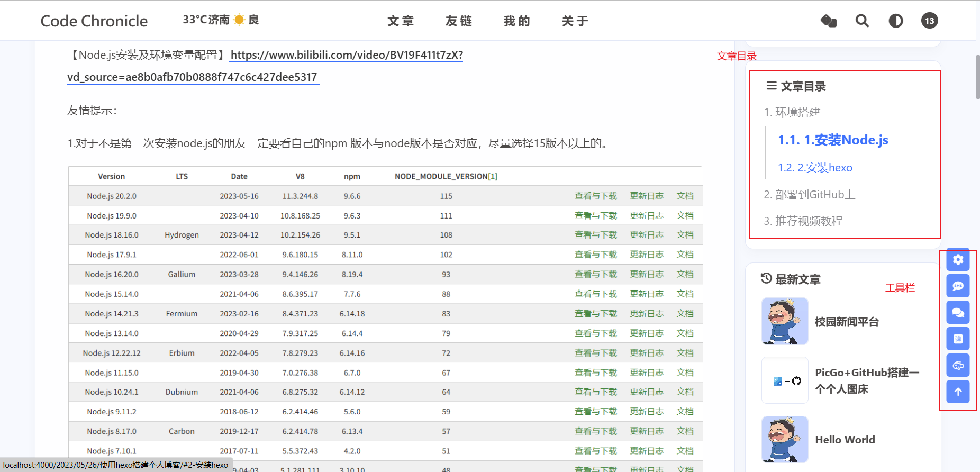The height and width of the screenshot is (472, 980).
Task: Go to the Code Chronicle home title
Action: (94, 21)
